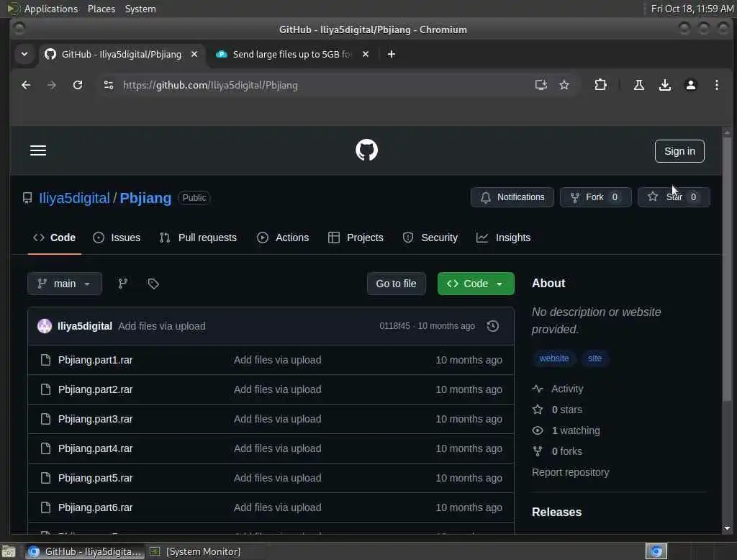Click the GitHub Octocat logo
737x560 pixels.
[x=366, y=150]
